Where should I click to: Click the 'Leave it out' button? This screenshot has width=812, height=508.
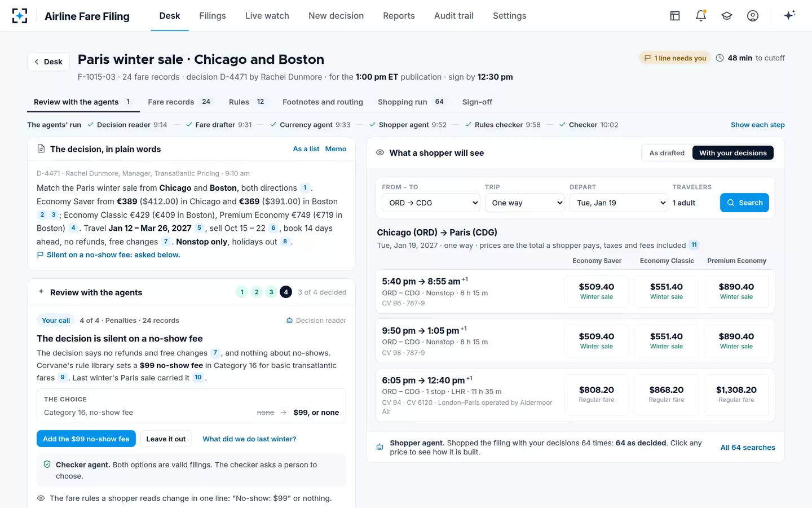pyautogui.click(x=166, y=439)
